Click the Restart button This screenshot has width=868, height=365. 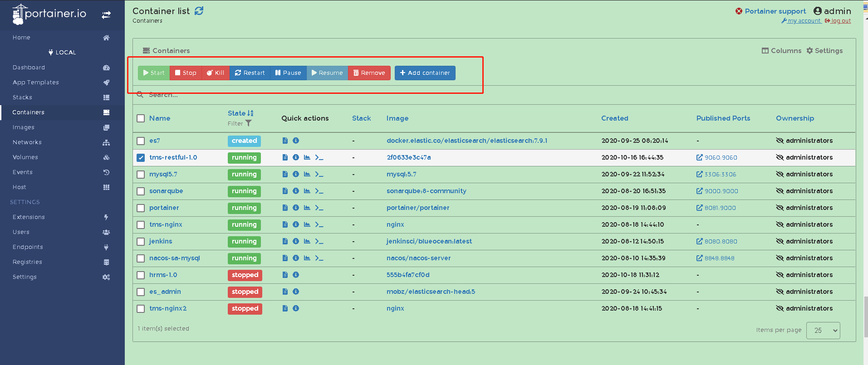[x=250, y=73]
